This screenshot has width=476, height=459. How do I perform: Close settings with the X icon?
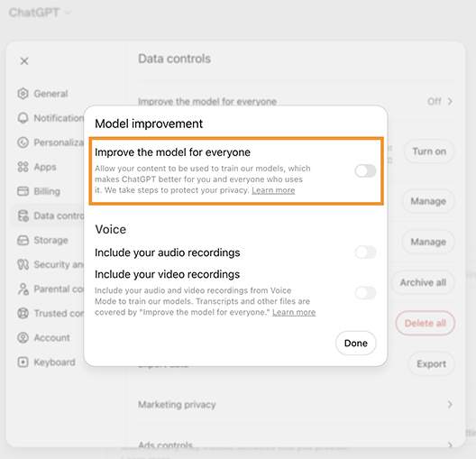24,61
